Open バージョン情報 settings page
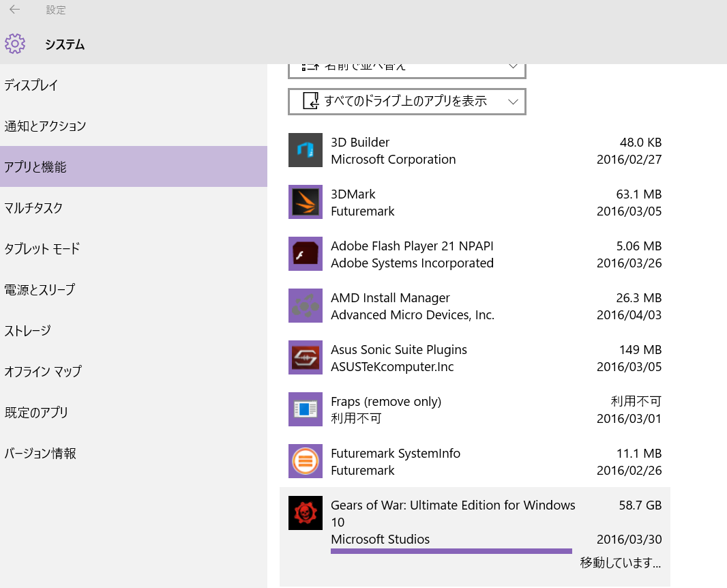The height and width of the screenshot is (588, 727). click(x=134, y=453)
